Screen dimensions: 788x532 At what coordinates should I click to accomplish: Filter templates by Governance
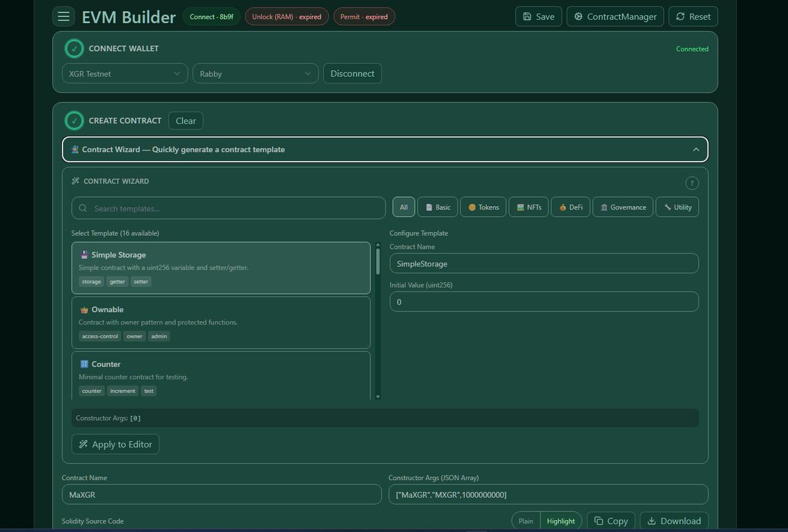tap(623, 207)
